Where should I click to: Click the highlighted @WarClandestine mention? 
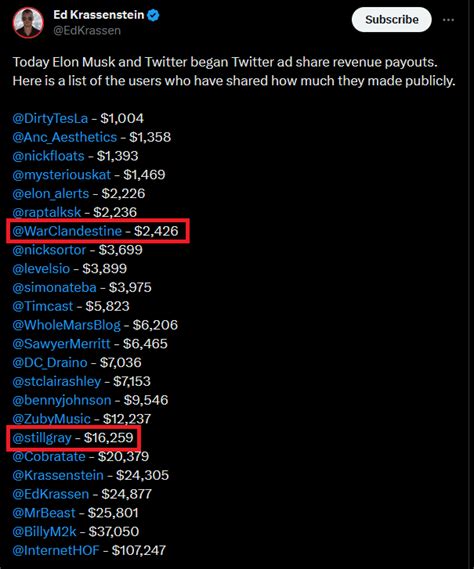67,231
